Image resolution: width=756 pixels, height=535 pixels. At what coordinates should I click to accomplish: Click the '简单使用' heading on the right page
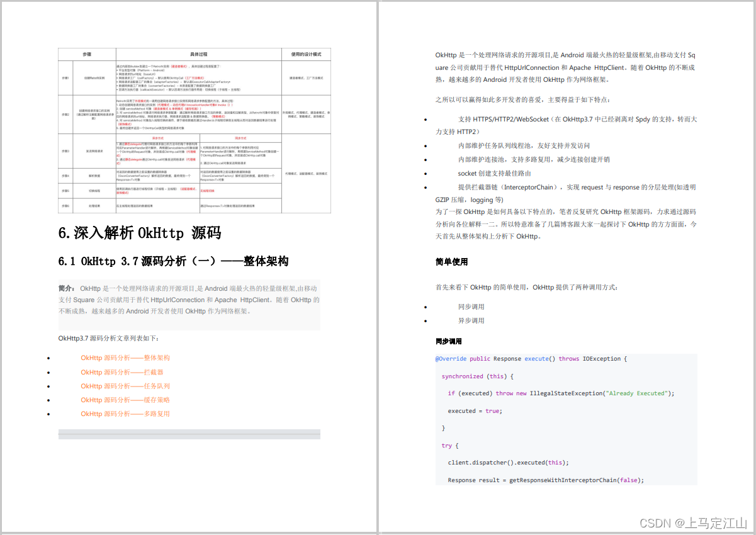pos(451,261)
